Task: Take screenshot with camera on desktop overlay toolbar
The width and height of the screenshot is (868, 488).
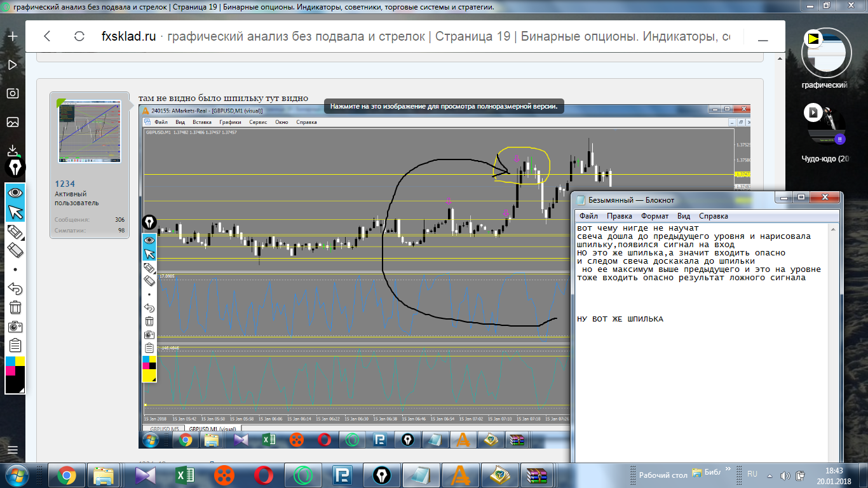Action: [x=15, y=327]
